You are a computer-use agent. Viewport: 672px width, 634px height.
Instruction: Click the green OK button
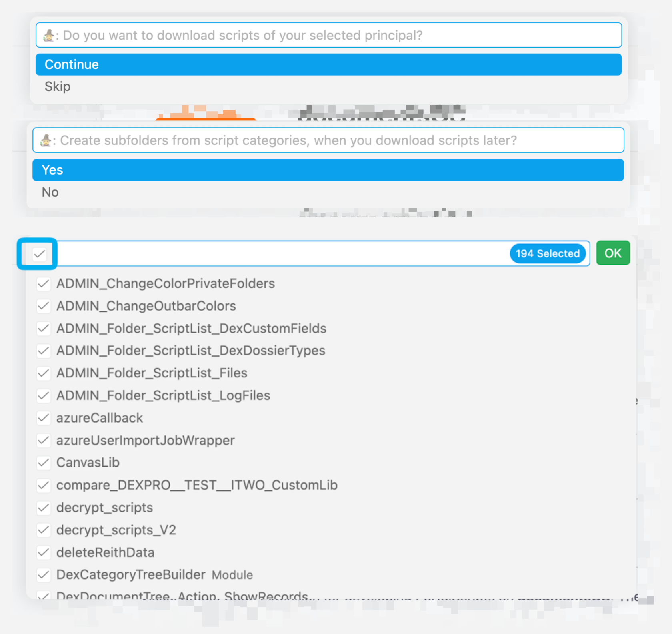click(x=613, y=253)
